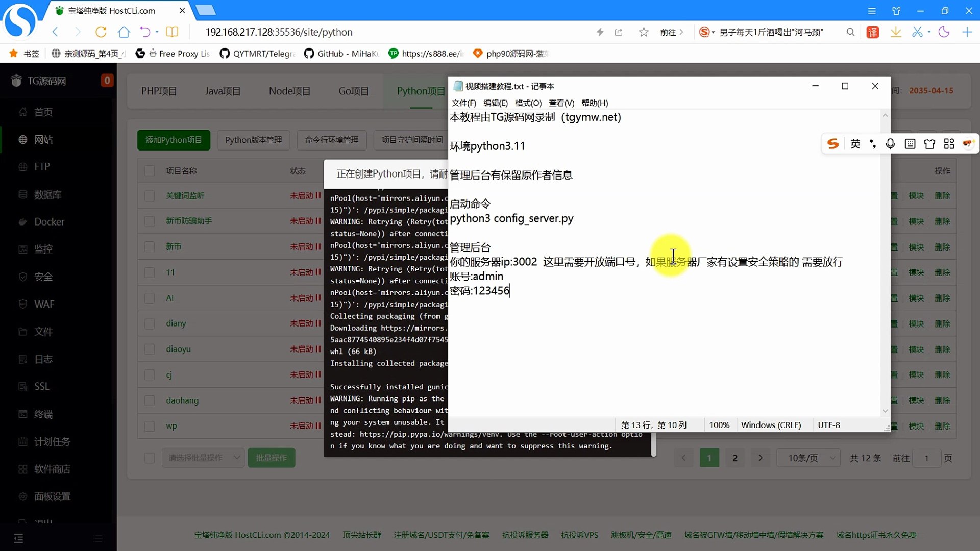The width and height of the screenshot is (980, 551).
Task: Click the 前往 page number input field
Action: point(926,458)
